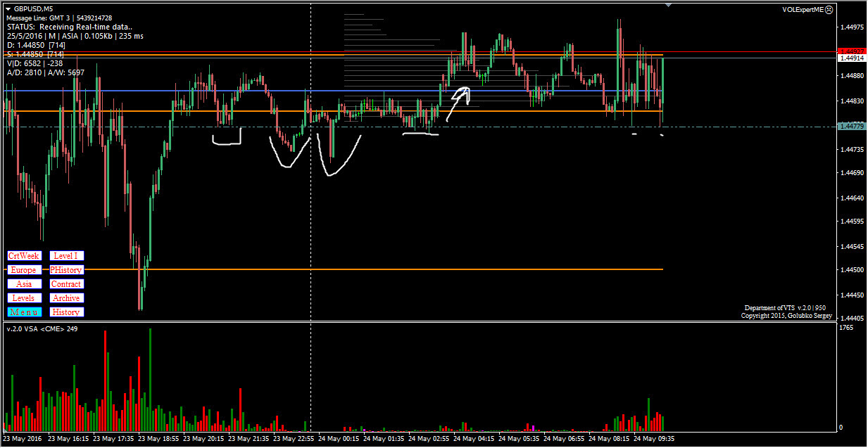Image resolution: width=868 pixels, height=448 pixels.
Task: Toggle the Asia session button
Action: (x=24, y=284)
